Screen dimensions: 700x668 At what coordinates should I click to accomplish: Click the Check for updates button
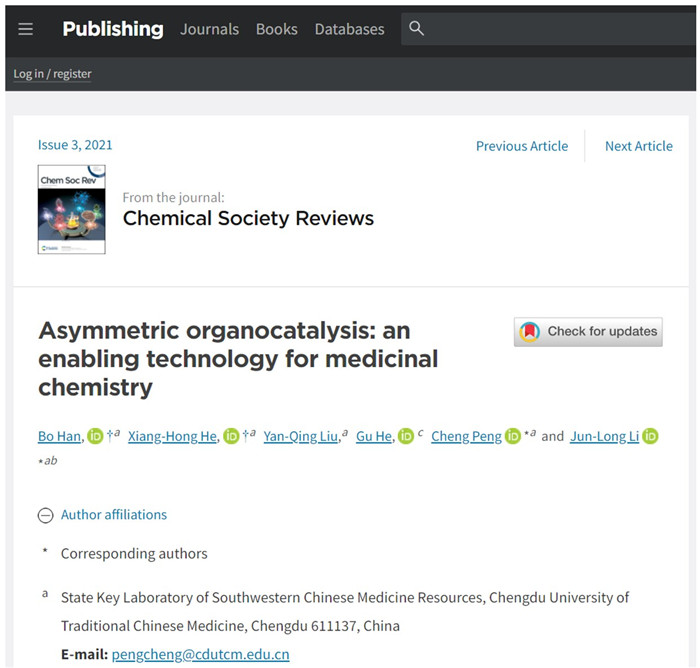click(x=588, y=332)
